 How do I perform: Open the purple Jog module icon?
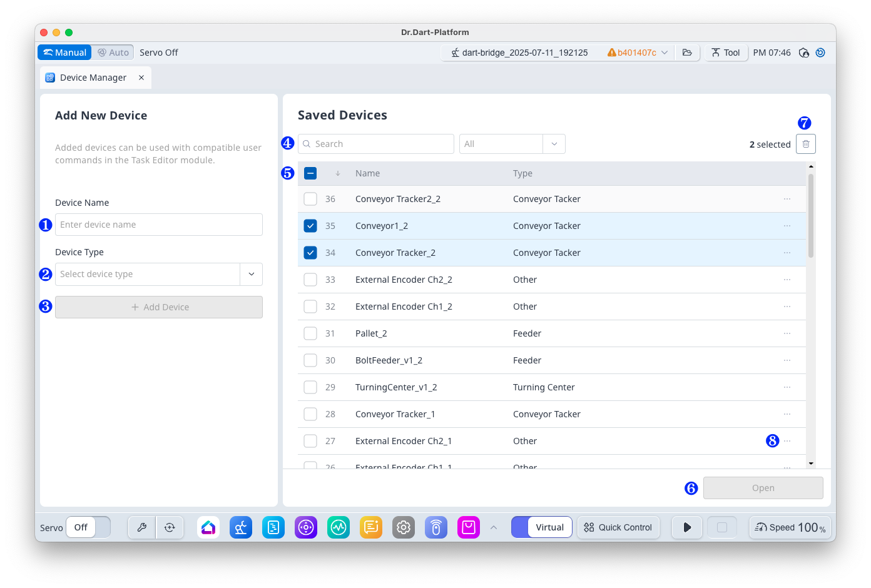pos(306,527)
